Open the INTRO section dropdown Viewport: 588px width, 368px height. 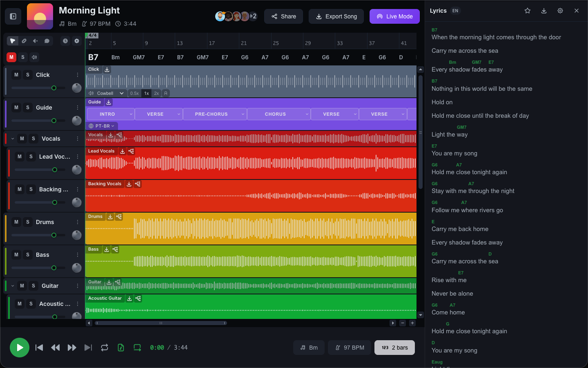pos(131,114)
